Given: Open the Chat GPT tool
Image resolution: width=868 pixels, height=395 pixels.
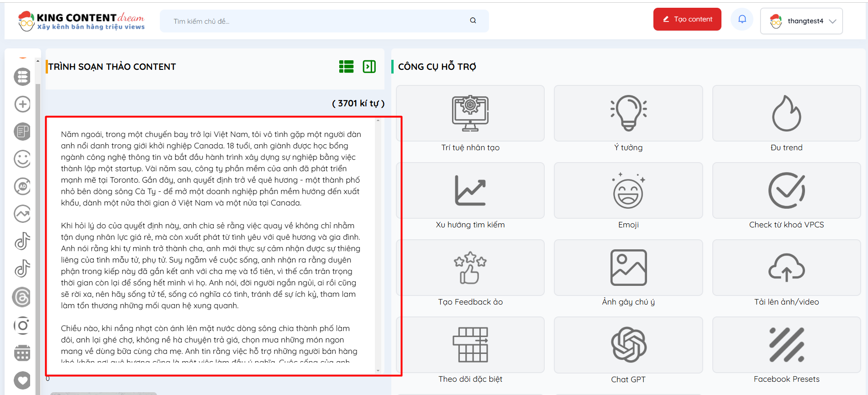Looking at the screenshot, I should point(628,345).
